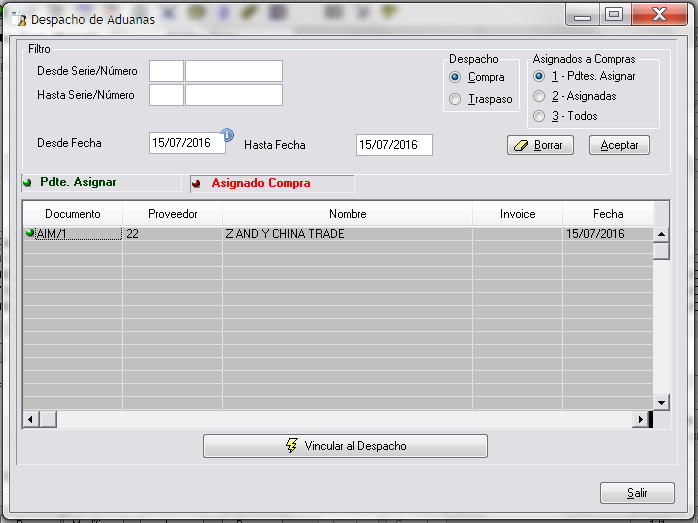
Task: Focus the Desde Número field
Action: point(234,71)
